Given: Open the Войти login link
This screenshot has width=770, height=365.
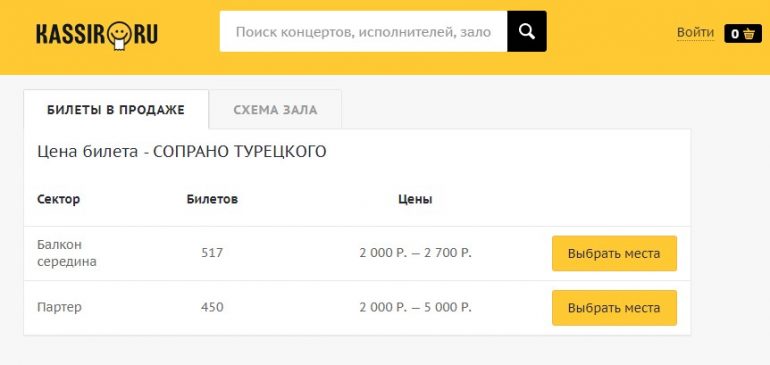Looking at the screenshot, I should pyautogui.click(x=695, y=32).
